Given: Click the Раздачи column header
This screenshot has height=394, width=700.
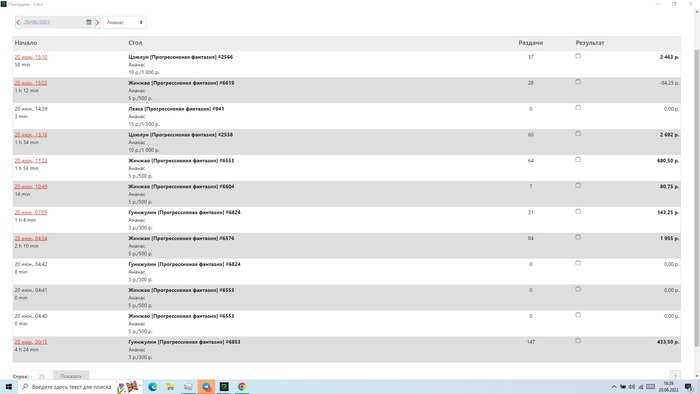Looking at the screenshot, I should click(x=531, y=43).
